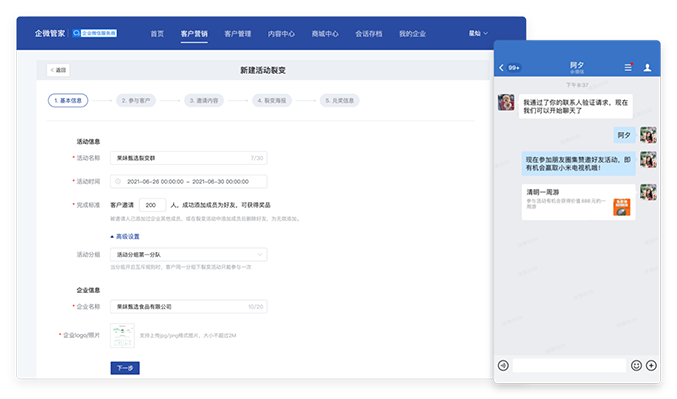Click the 企业名称 input field
This screenshot has height=399, width=677.
coord(189,307)
